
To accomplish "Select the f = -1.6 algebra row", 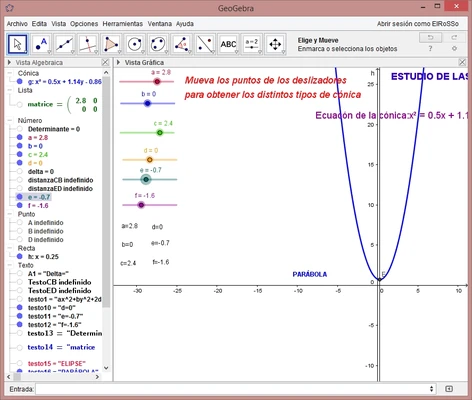I will coord(38,205).
